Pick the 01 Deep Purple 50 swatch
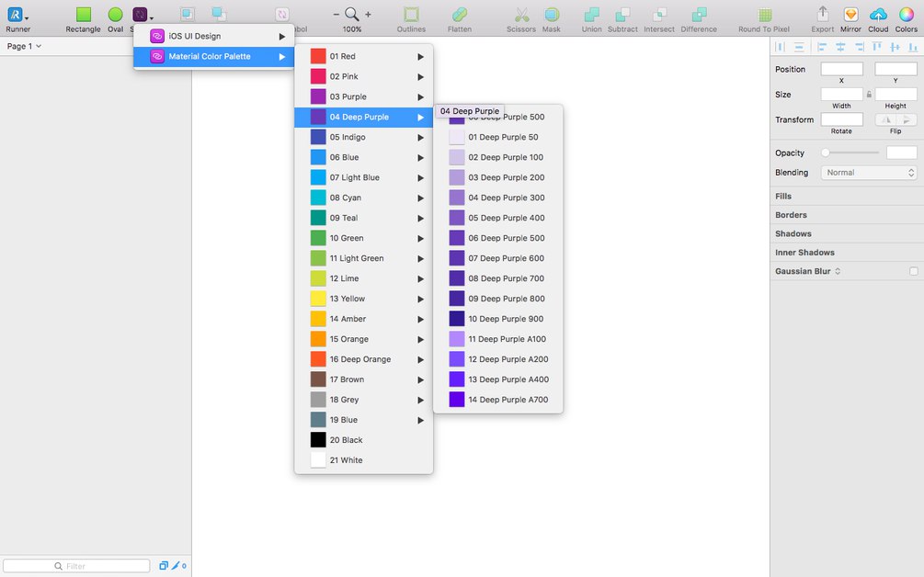Viewport: 924px width, 577px height. pyautogui.click(x=457, y=137)
